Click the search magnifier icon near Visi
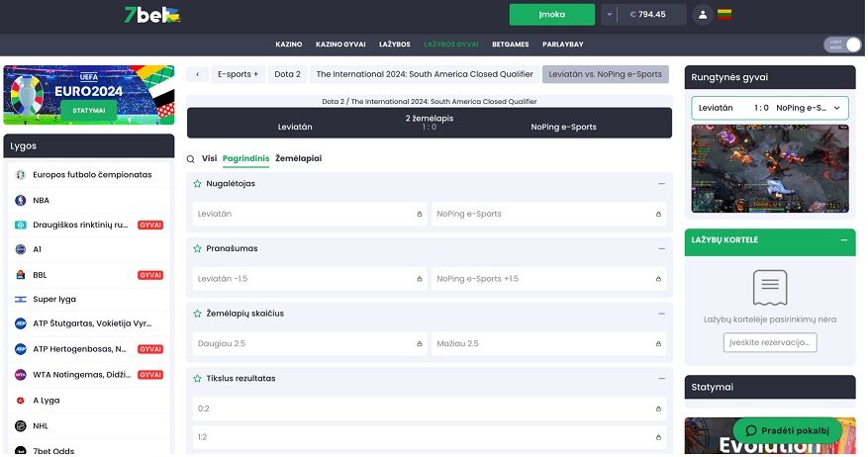 click(190, 159)
